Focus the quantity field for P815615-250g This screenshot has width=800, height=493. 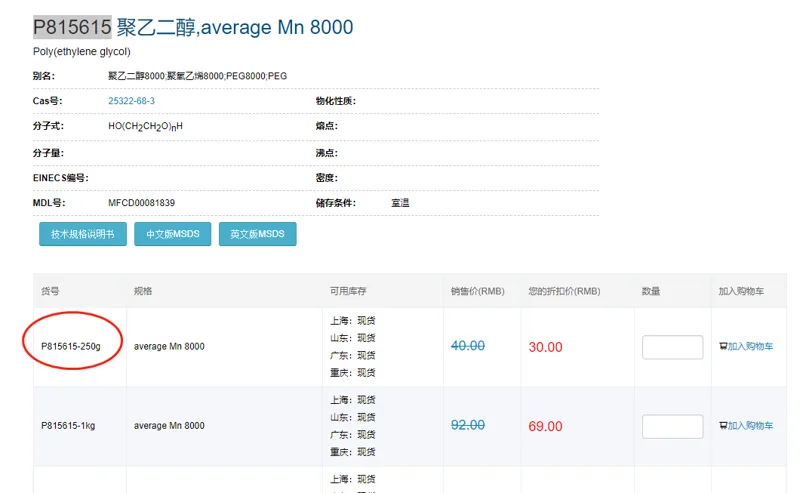(x=672, y=347)
